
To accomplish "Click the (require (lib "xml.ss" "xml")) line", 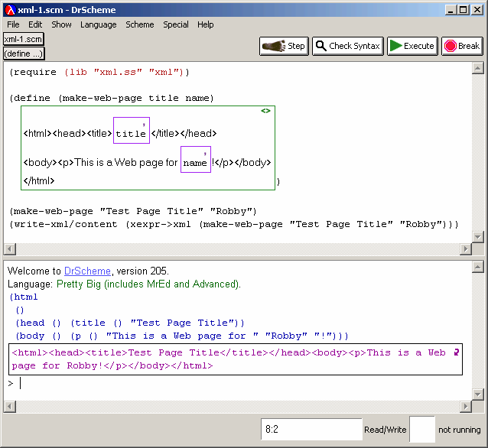I will 99,72.
